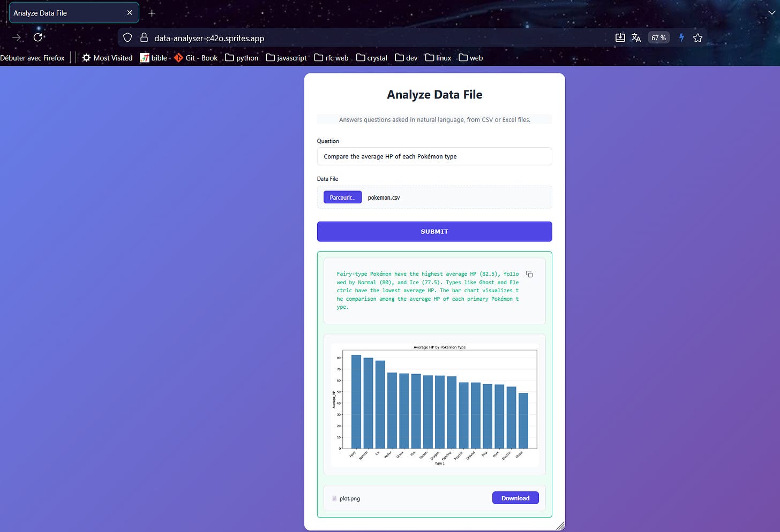
Task: Click the Parcourir... file browse button
Action: pyautogui.click(x=342, y=197)
